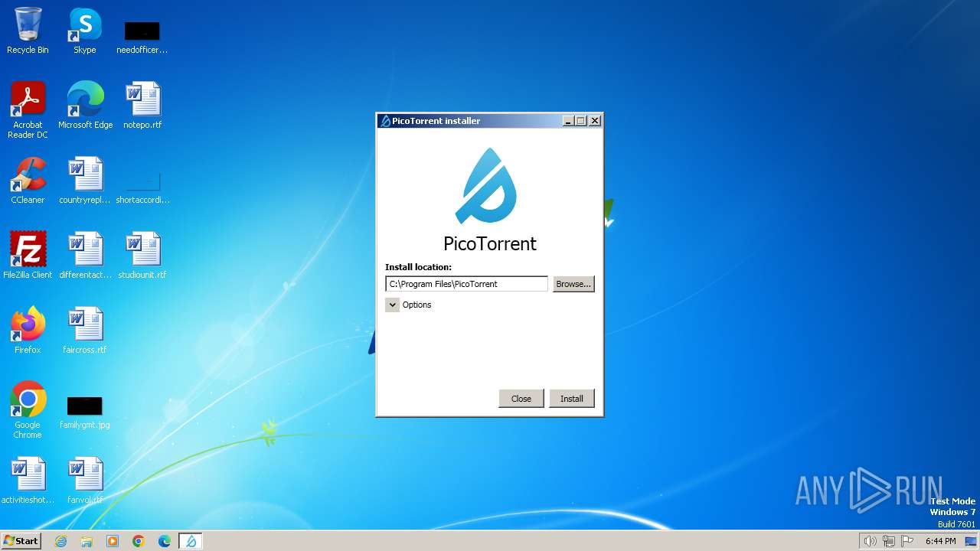Click the show desktop button
This screenshot has width=980, height=551.
coord(972,541)
